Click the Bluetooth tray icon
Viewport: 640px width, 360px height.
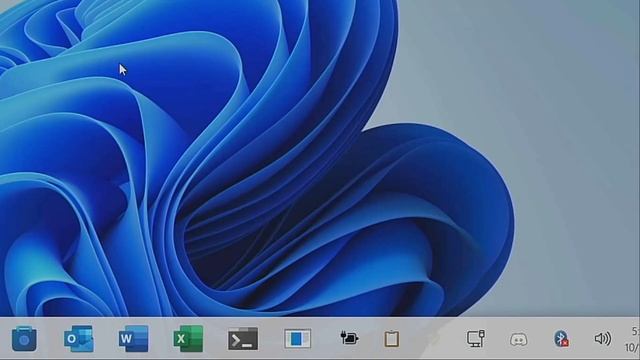(x=561, y=338)
